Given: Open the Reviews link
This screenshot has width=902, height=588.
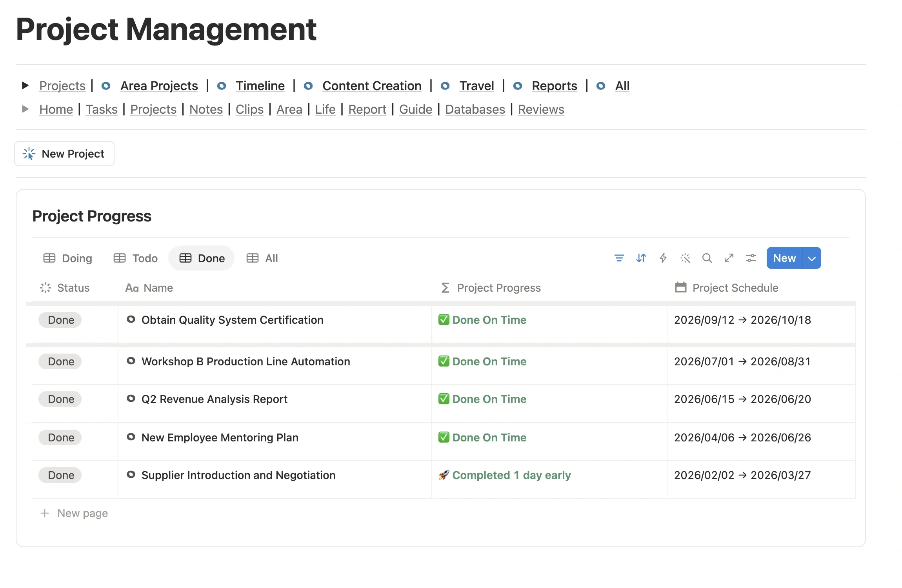Looking at the screenshot, I should tap(541, 109).
